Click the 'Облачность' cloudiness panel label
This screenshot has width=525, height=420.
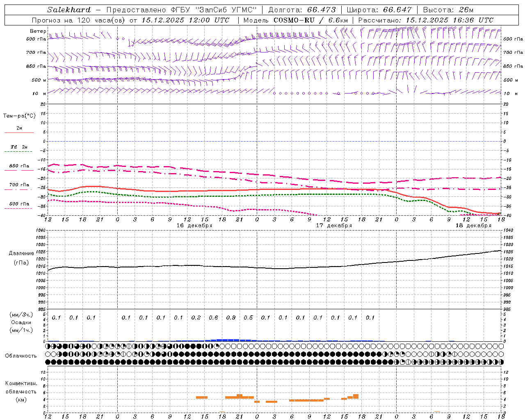[x=21, y=356]
